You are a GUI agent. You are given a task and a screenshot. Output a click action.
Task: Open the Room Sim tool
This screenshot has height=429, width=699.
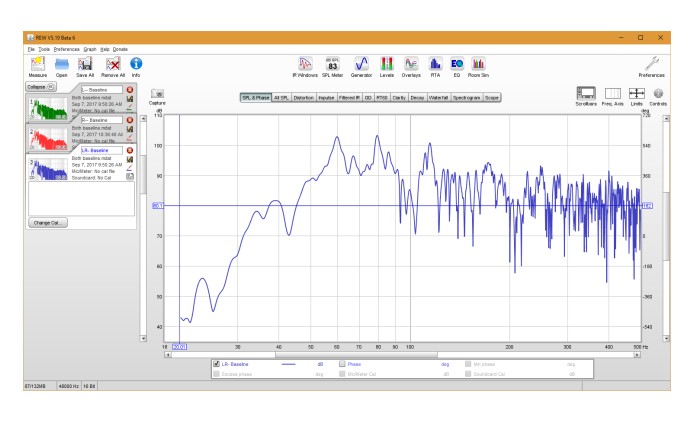click(479, 65)
